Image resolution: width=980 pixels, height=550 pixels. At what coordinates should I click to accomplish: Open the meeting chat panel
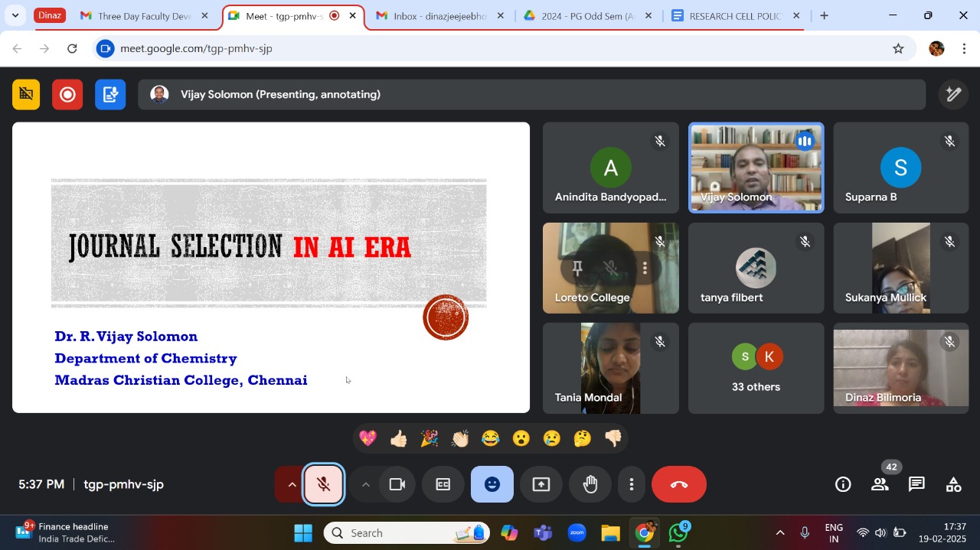916,484
